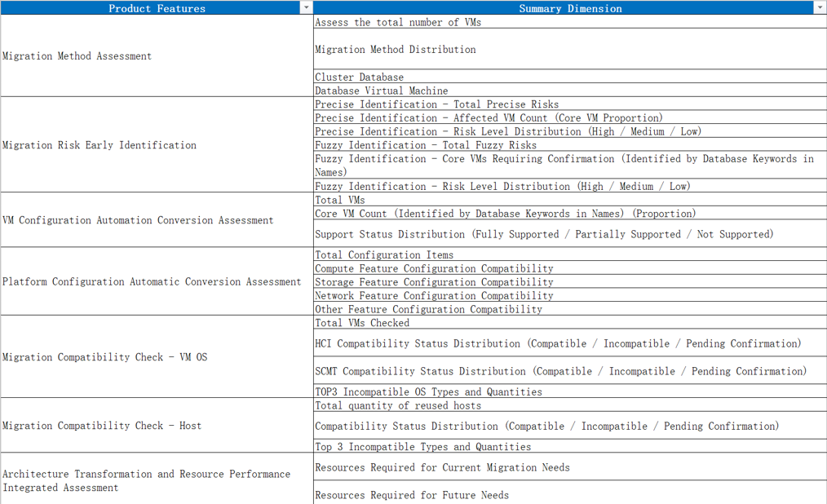Screen dimensions: 827x504
Task: Select the Storage Feature Configuration Compatibility cell
Action: point(570,281)
